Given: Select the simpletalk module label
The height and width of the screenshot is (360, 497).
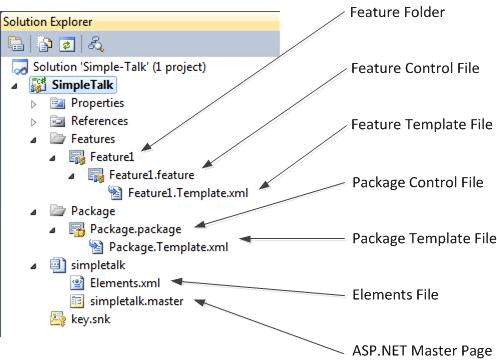Looking at the screenshot, I should 98,265.
